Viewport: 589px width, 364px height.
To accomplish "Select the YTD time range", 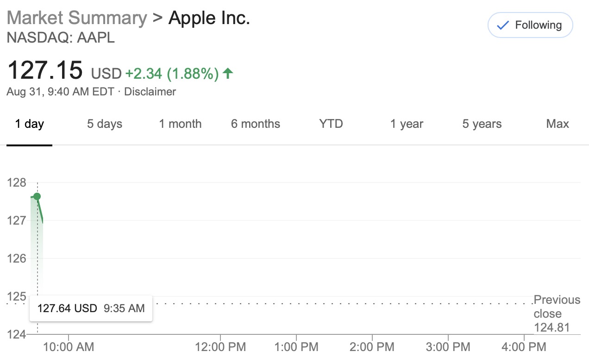I will tap(331, 124).
